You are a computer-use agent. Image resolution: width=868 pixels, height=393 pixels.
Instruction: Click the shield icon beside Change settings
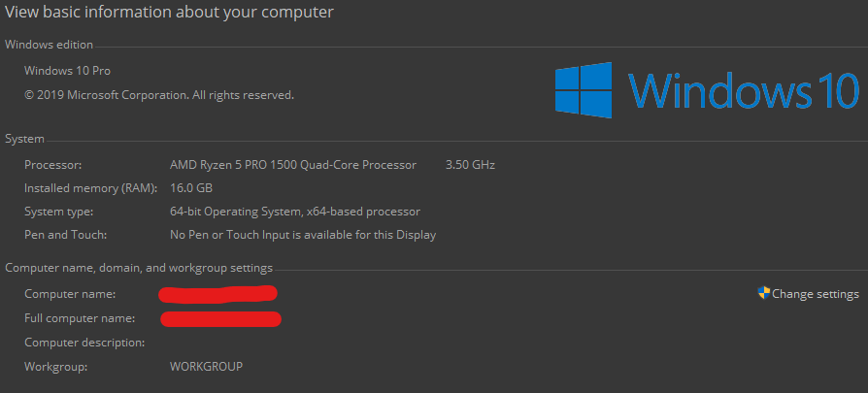tap(764, 293)
